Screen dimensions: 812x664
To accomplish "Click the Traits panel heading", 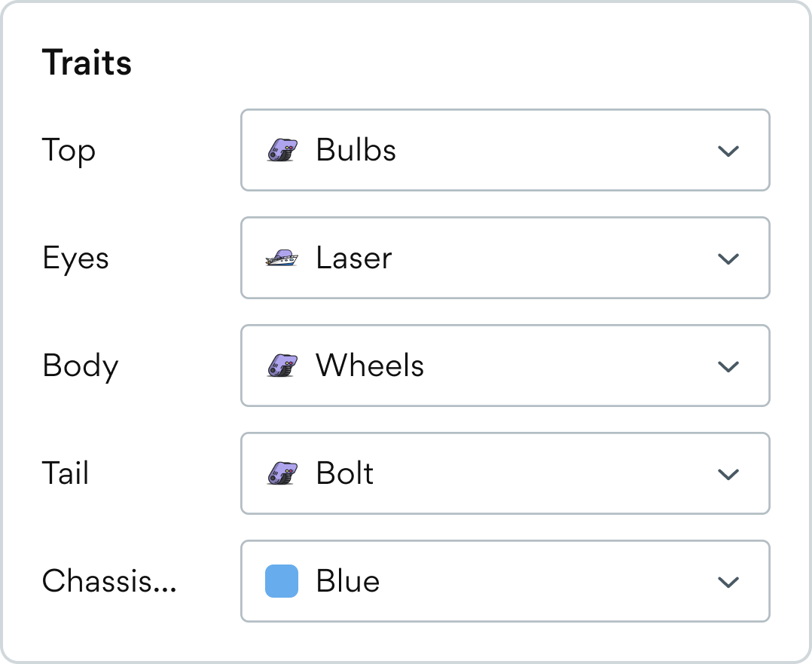I will click(87, 63).
